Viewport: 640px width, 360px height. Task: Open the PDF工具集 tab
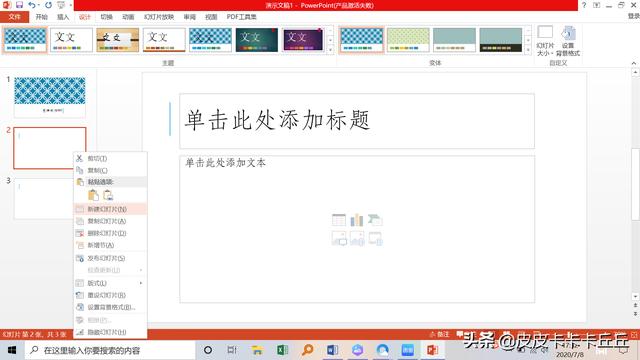click(x=241, y=17)
